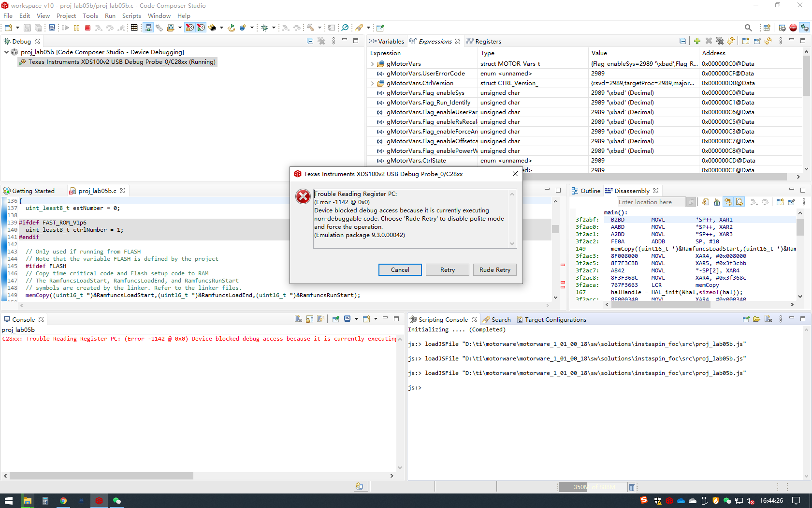Screen dimensions: 812x508
Task: Click the Resume toolbar icon
Action: click(65, 28)
